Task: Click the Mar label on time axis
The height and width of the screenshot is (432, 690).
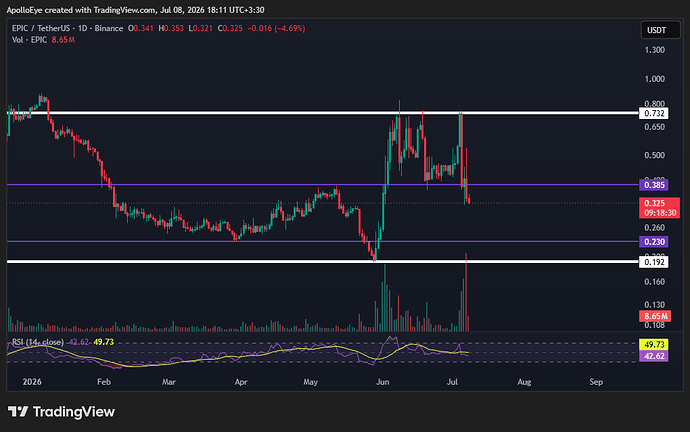Action: point(169,382)
